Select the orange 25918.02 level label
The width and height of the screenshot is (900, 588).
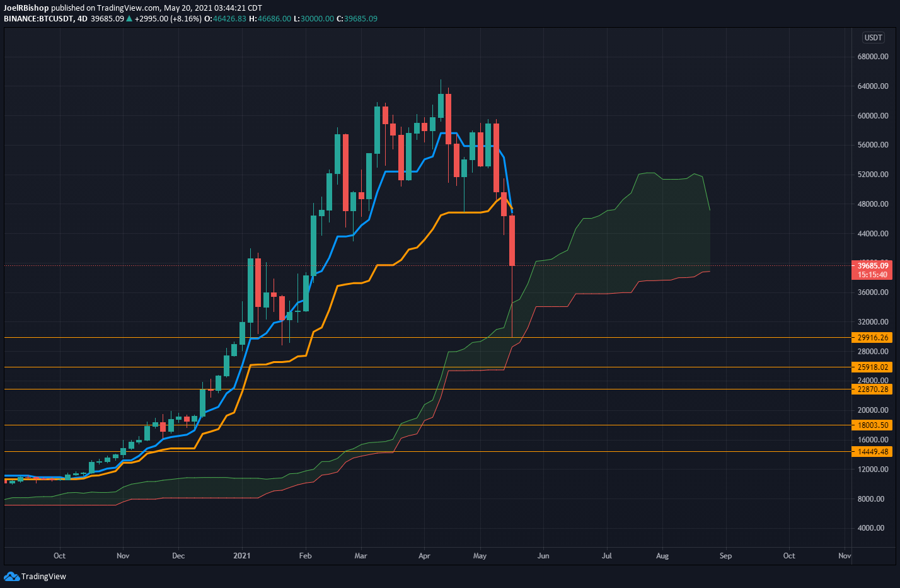[872, 367]
